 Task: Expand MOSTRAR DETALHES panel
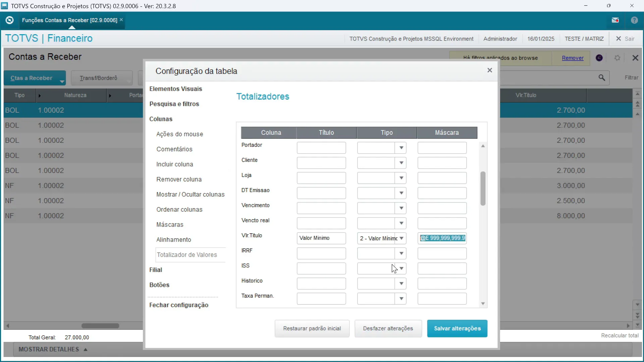click(x=53, y=349)
